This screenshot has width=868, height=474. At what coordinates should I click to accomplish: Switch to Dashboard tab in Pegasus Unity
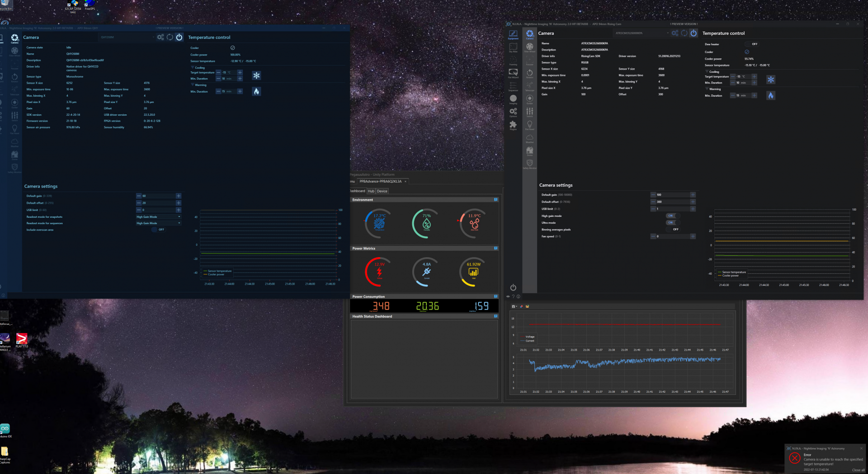click(x=358, y=191)
